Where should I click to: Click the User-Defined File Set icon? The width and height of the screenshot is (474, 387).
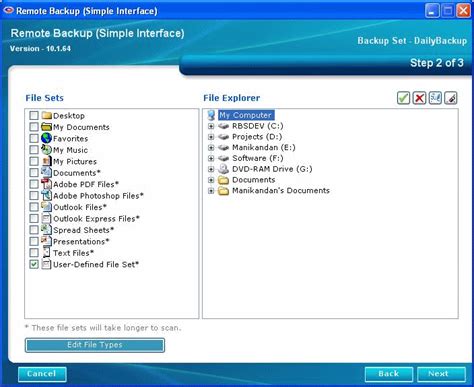[47, 264]
